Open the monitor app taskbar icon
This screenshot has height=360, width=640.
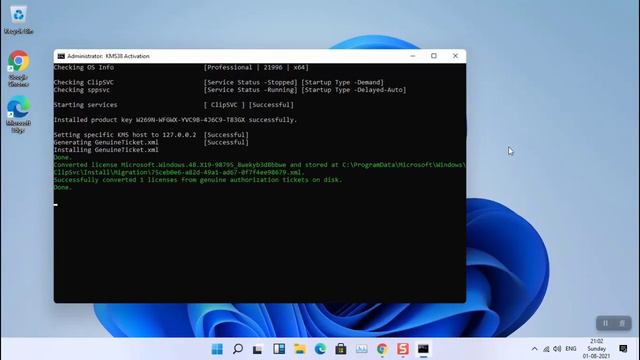(x=362, y=349)
